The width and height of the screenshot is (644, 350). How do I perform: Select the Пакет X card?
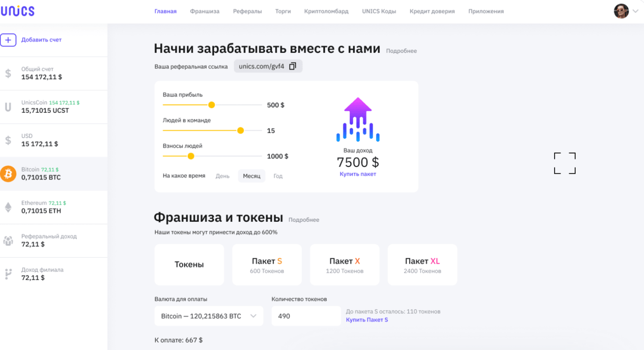click(345, 265)
